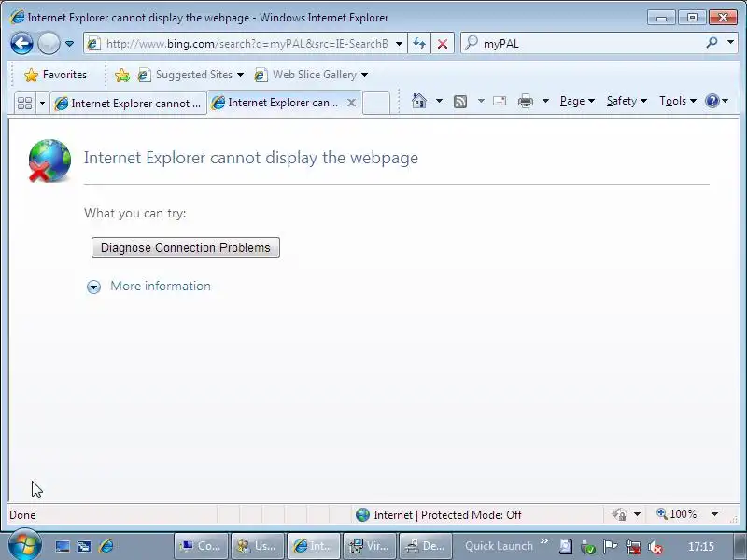Open Suggested Sites dropdown

tap(190, 75)
